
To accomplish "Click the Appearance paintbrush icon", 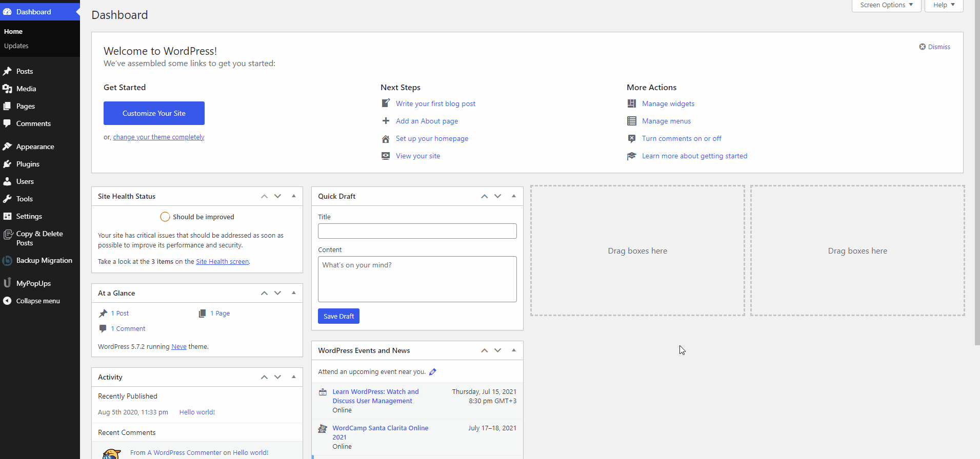I will 7,147.
